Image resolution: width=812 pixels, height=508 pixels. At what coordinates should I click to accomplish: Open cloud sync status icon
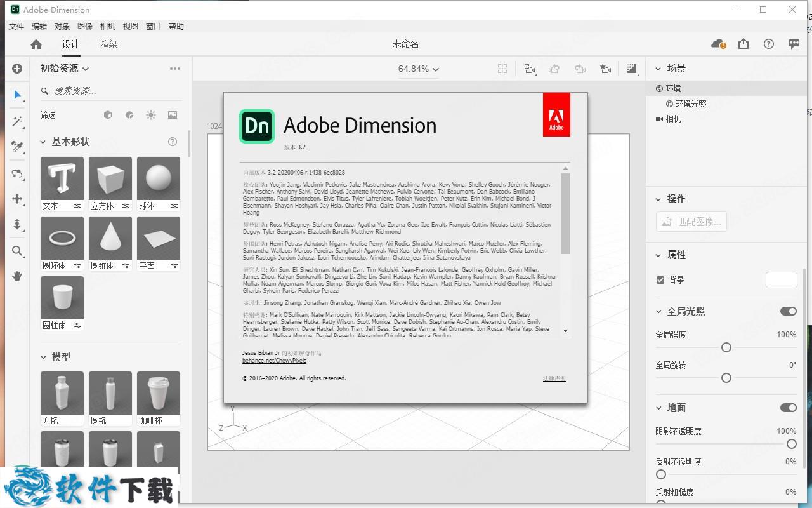718,44
